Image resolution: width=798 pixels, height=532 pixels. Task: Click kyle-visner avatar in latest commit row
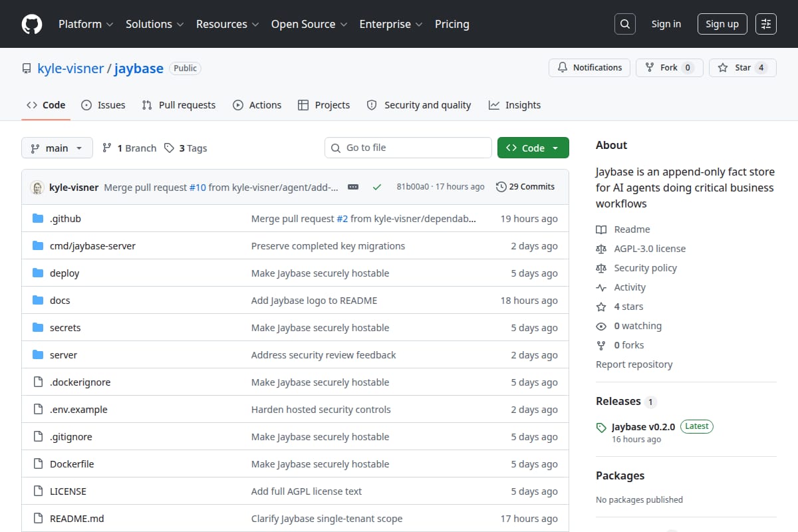[37, 188]
